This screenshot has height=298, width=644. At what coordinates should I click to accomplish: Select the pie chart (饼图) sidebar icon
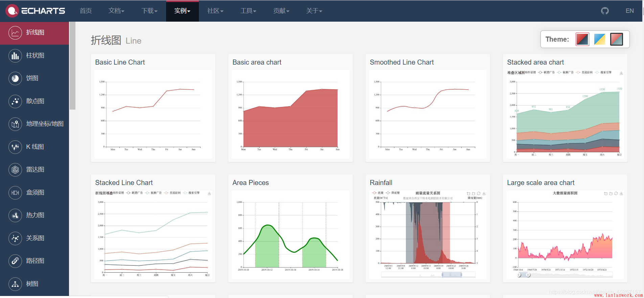pos(15,78)
